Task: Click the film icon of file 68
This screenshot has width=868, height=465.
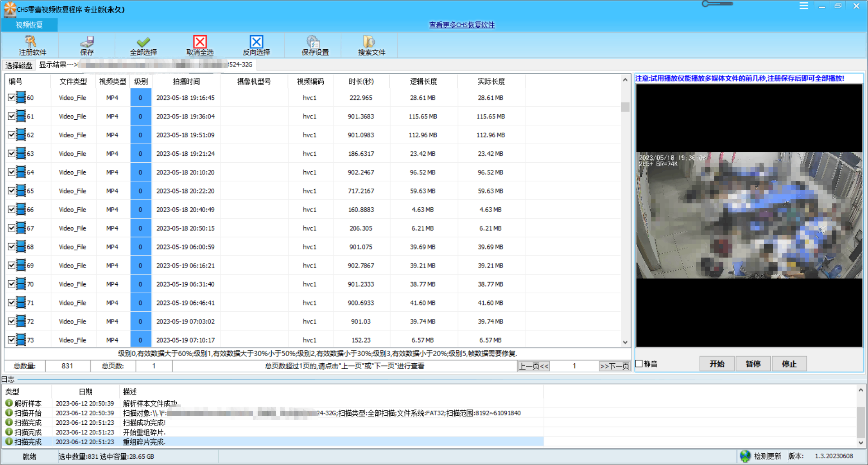Action: point(21,246)
